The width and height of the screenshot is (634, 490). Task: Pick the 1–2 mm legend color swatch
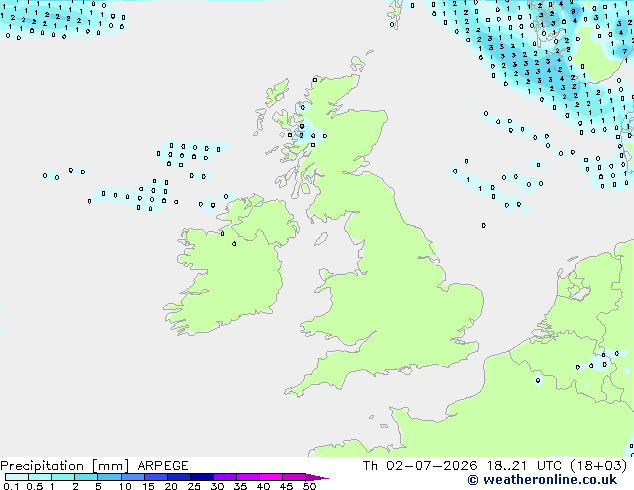[63, 477]
